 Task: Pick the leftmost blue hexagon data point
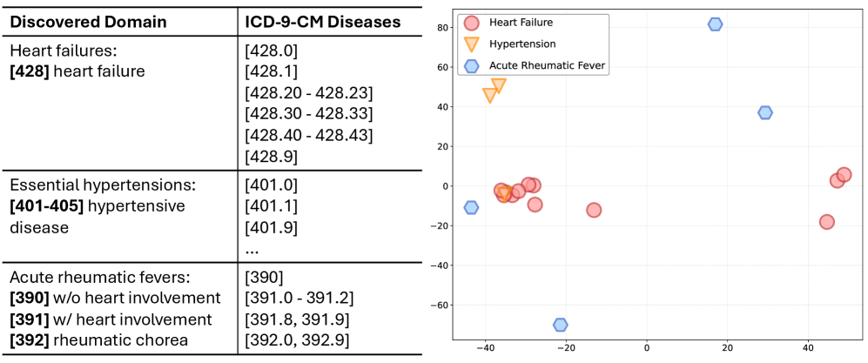tap(471, 207)
